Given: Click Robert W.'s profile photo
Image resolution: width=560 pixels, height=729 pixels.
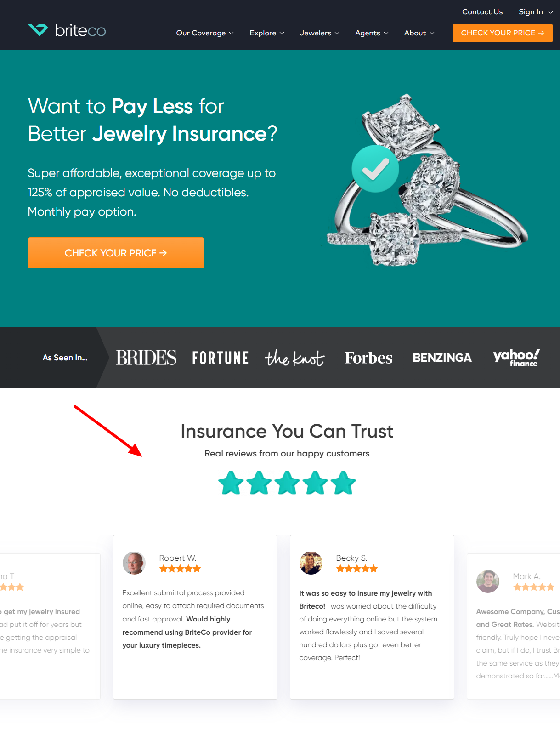Looking at the screenshot, I should click(x=134, y=563).
